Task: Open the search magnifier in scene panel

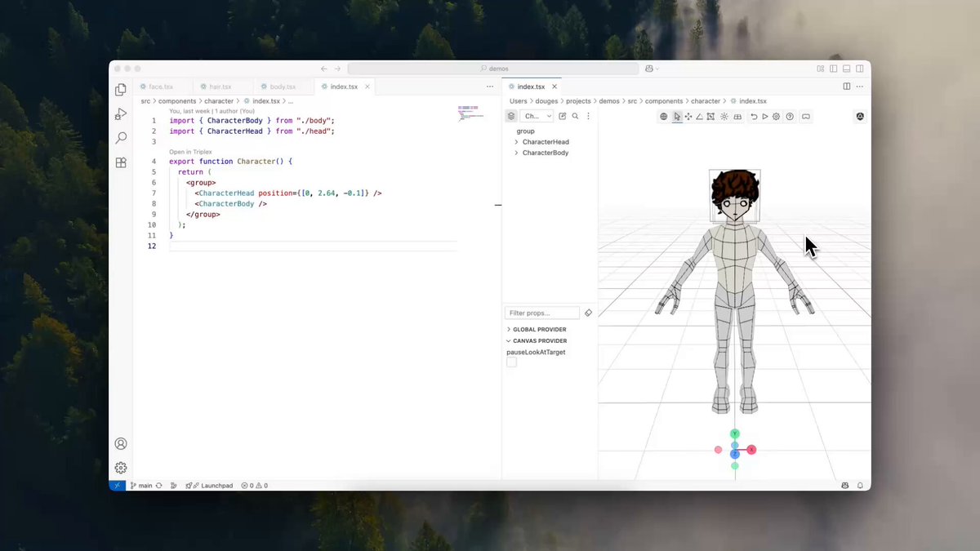Action: point(575,117)
